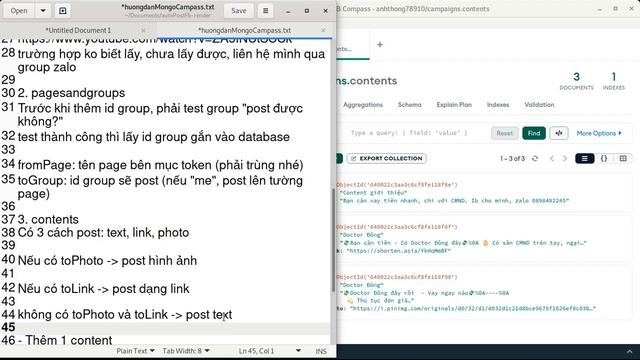Minimize the gedit window
This screenshot has width=640, height=360.
[x=288, y=11]
